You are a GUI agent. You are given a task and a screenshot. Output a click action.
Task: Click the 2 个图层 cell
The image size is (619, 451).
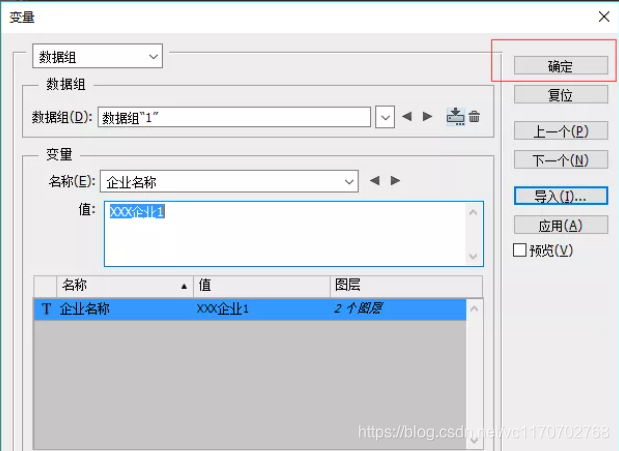pyautogui.click(x=358, y=308)
